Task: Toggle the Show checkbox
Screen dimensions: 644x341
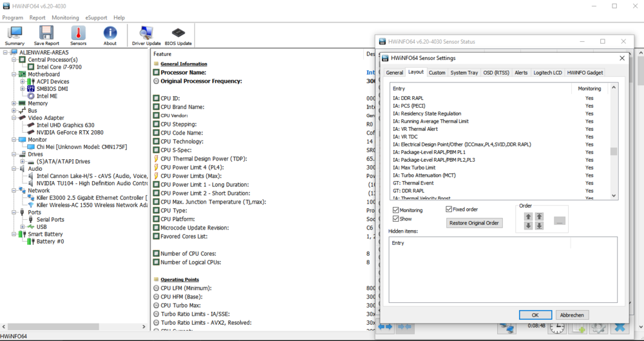Action: coord(396,219)
